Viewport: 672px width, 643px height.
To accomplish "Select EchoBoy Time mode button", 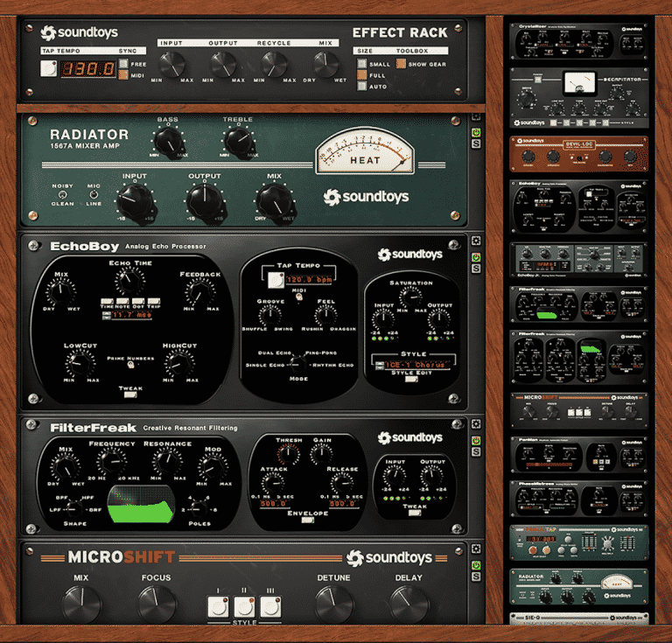I will [x=107, y=301].
